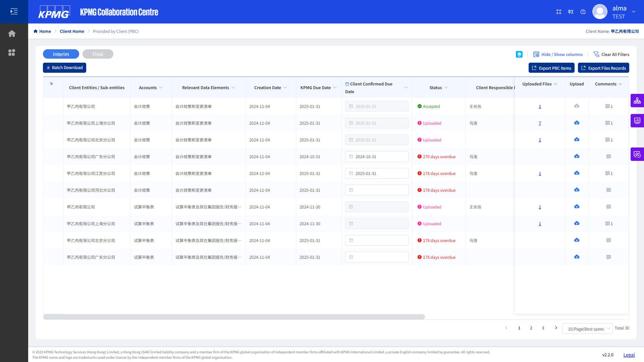Open the page size selector dropdown
644x362 pixels.
coord(587,328)
